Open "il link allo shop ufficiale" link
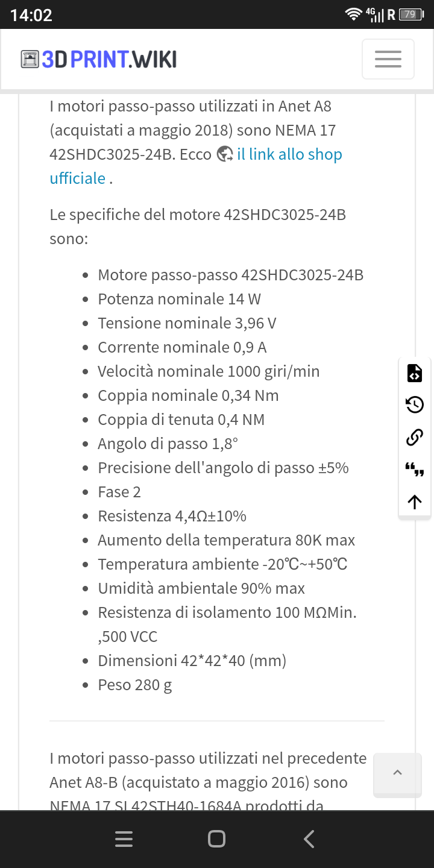Viewport: 434px width, 868px height. 289,154
